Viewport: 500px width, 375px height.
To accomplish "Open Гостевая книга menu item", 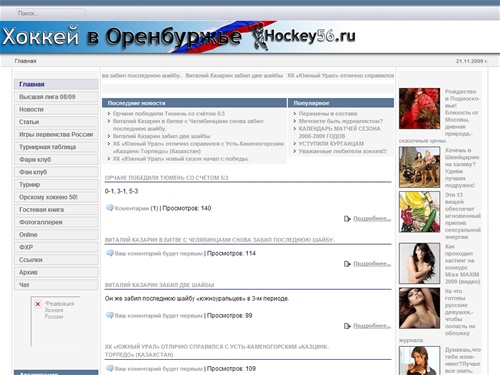I will tap(56, 210).
